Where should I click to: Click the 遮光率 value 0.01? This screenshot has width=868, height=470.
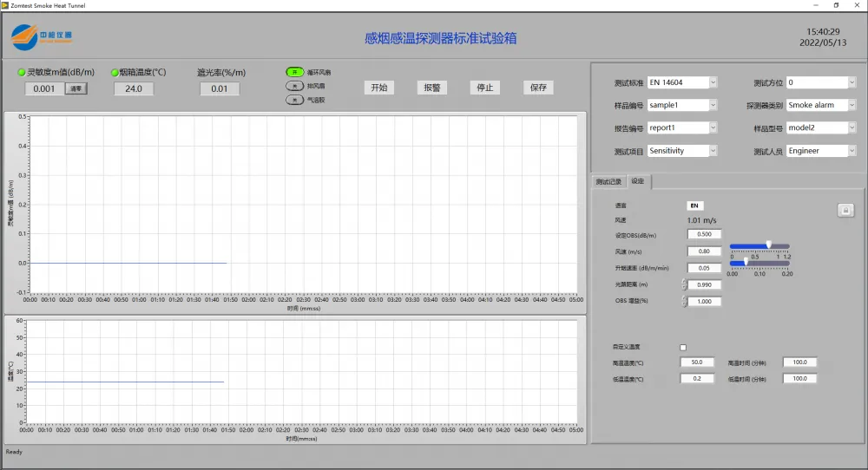tap(220, 88)
